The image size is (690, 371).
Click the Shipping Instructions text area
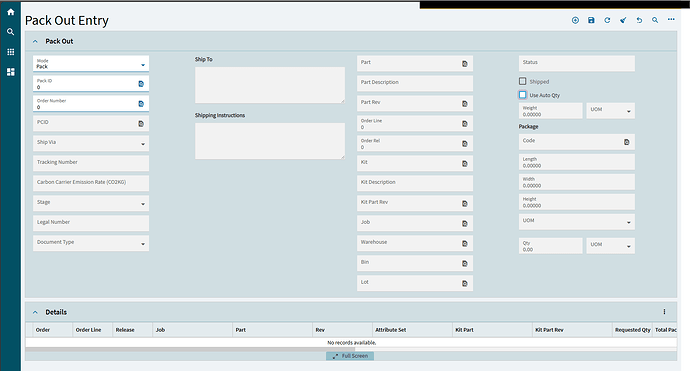[x=270, y=141]
